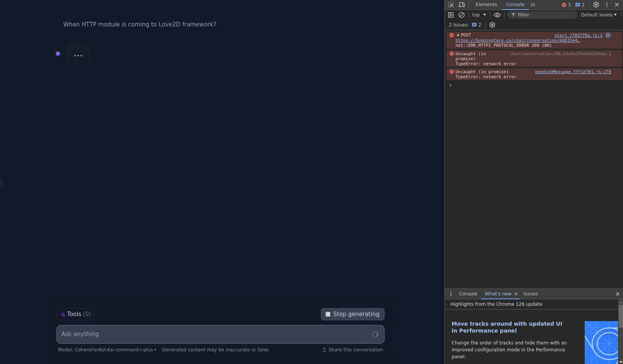Expand the POST error entry triangle
Image resolution: width=623 pixels, height=364 pixels.
tap(458, 35)
